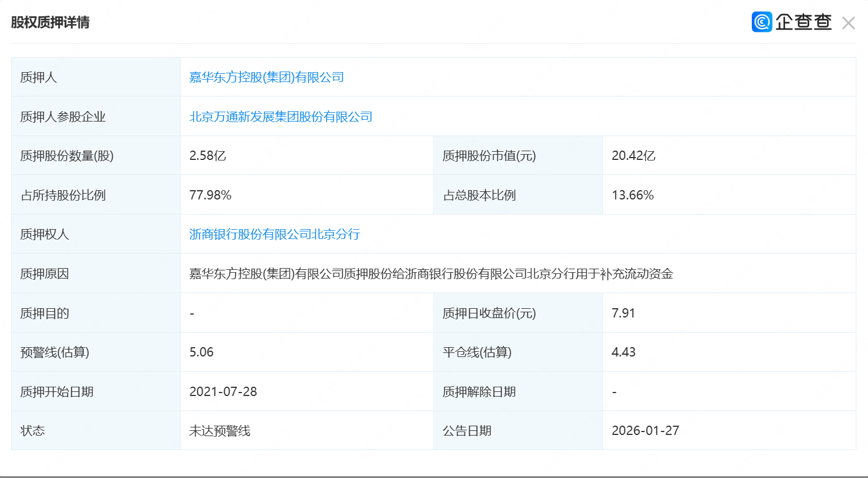Click the 质押人参股企业 label

(x=63, y=117)
